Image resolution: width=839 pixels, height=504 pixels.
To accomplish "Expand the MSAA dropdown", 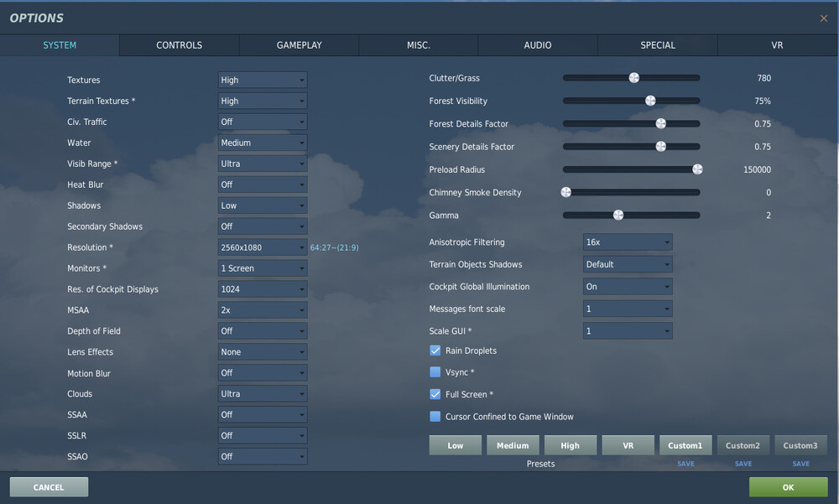I will [x=262, y=309].
